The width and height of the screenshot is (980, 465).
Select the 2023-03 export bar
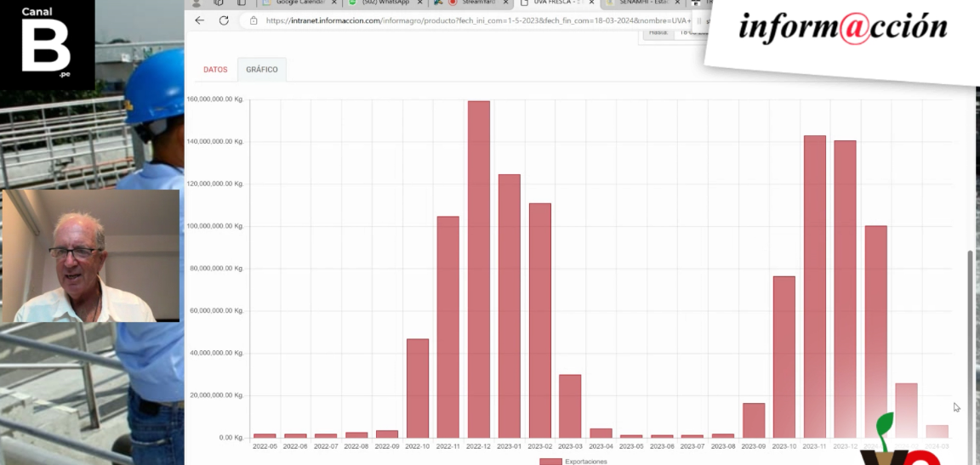(x=570, y=406)
